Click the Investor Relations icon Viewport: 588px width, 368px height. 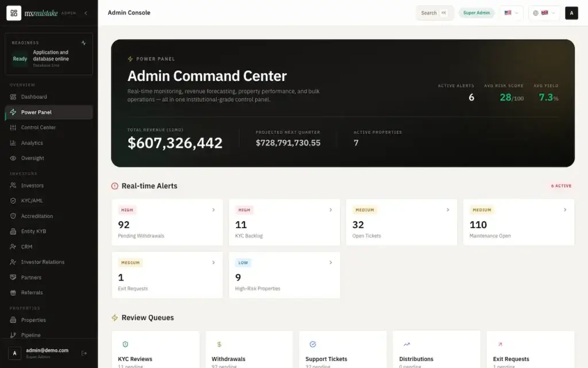pos(13,262)
